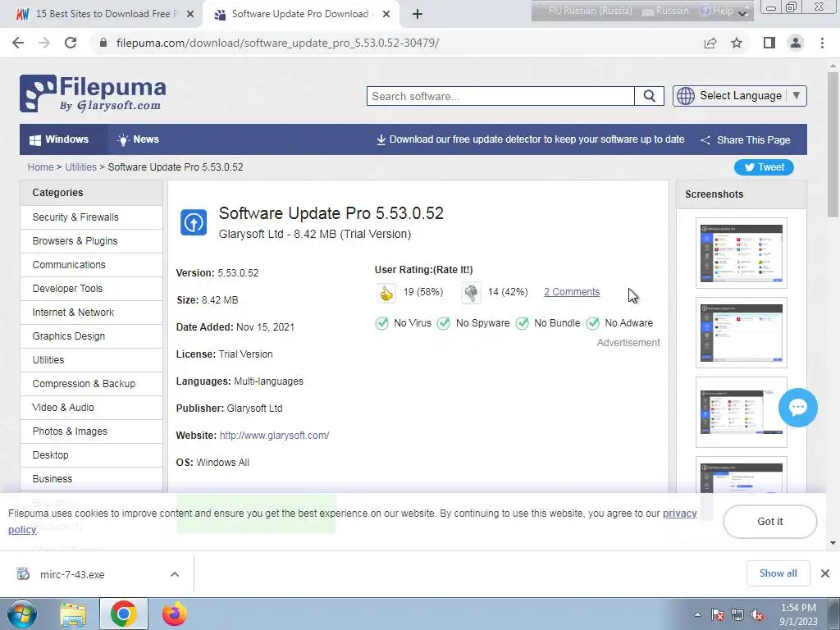Open second screenshot thumbnail
Screen dimensions: 840x630
[x=741, y=333]
